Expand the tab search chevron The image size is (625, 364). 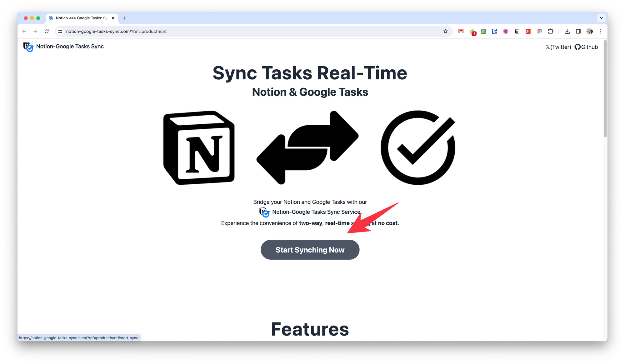coord(601,18)
